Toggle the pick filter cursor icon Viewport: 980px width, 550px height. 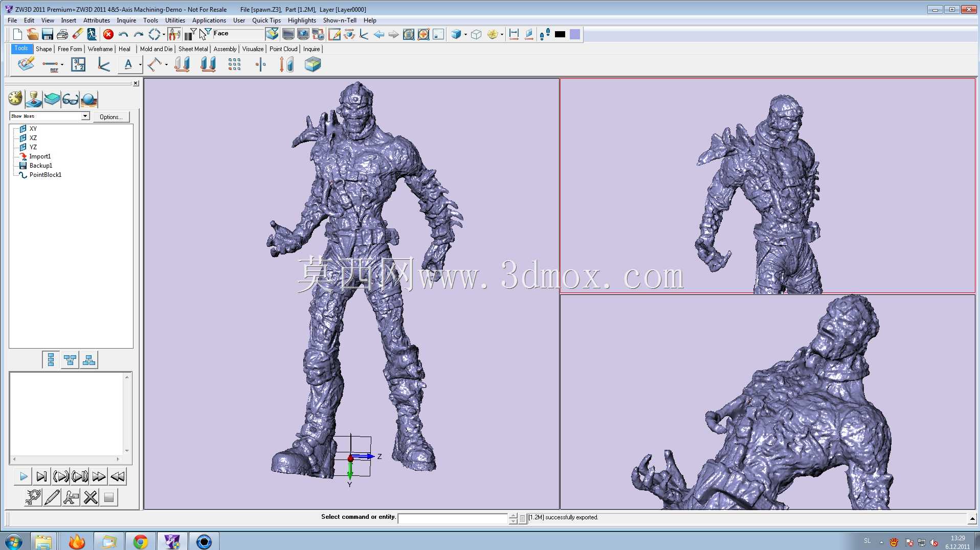click(205, 34)
